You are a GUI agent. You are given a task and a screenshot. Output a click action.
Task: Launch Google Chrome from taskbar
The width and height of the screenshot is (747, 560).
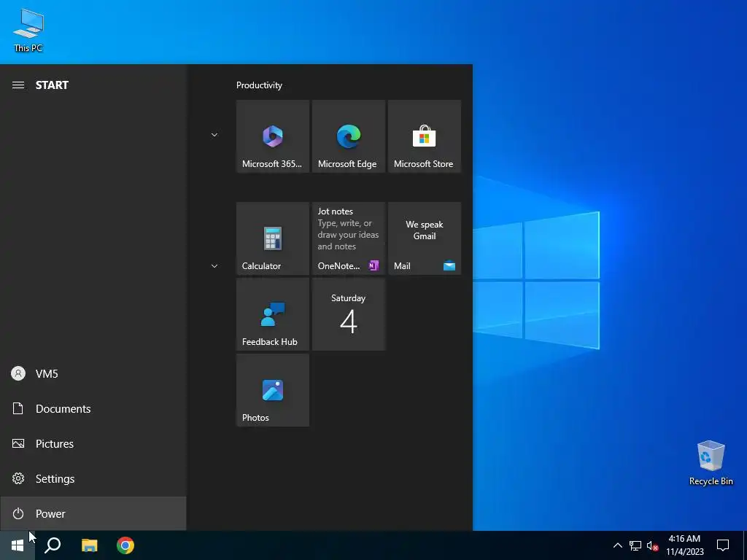125,545
